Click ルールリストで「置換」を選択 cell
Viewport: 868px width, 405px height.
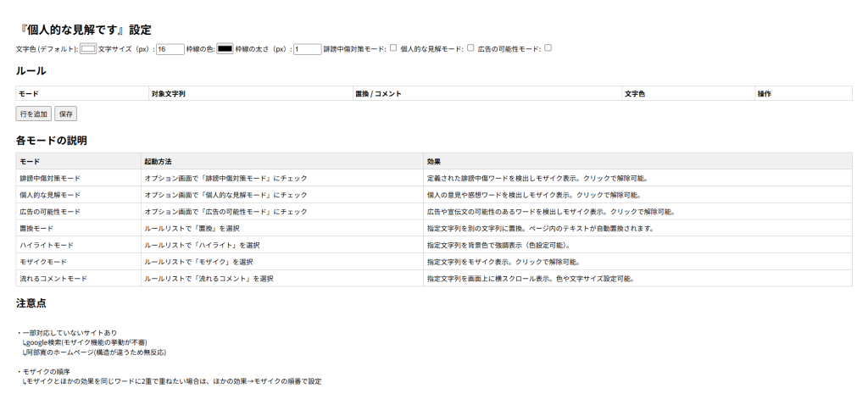pos(281,228)
